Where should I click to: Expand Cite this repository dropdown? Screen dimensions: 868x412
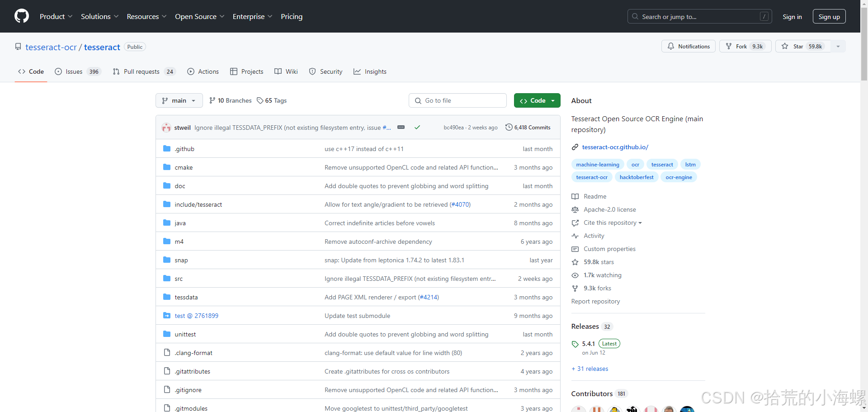click(x=607, y=223)
